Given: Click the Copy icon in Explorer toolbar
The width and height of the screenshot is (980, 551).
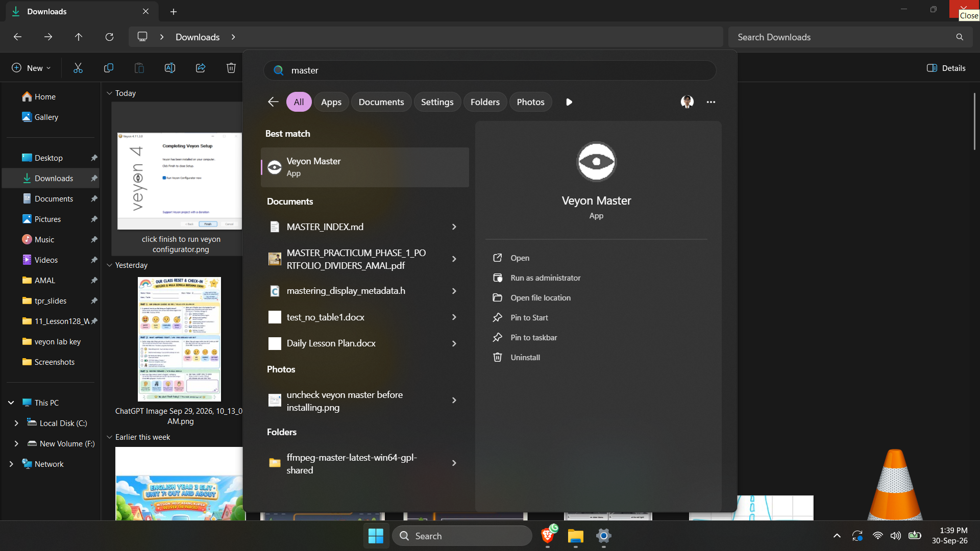Looking at the screenshot, I should click(109, 68).
